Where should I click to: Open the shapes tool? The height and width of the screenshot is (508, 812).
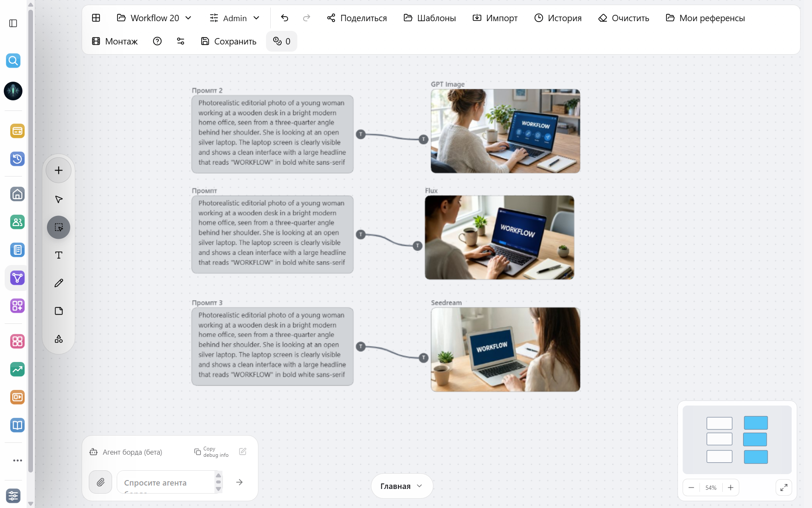pos(58,339)
